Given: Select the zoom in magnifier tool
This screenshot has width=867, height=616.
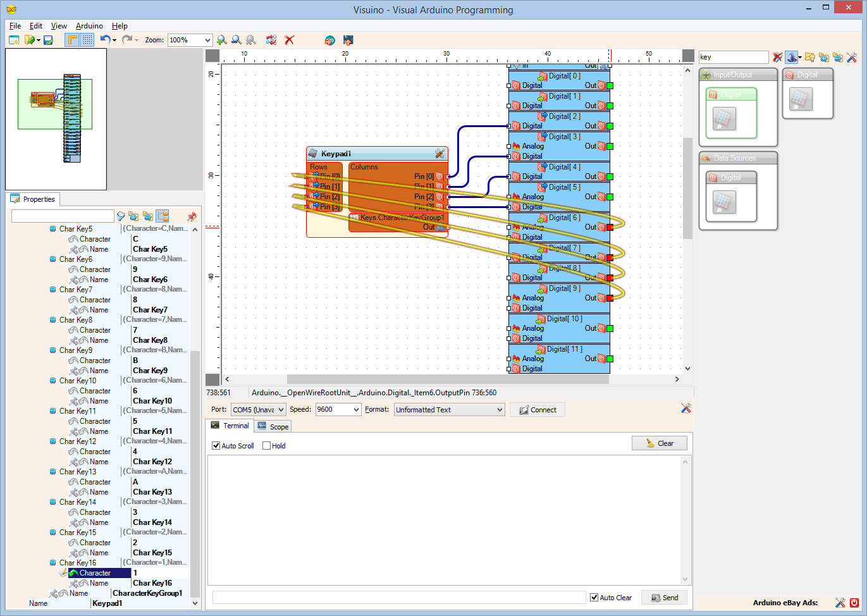Looking at the screenshot, I should click(221, 40).
